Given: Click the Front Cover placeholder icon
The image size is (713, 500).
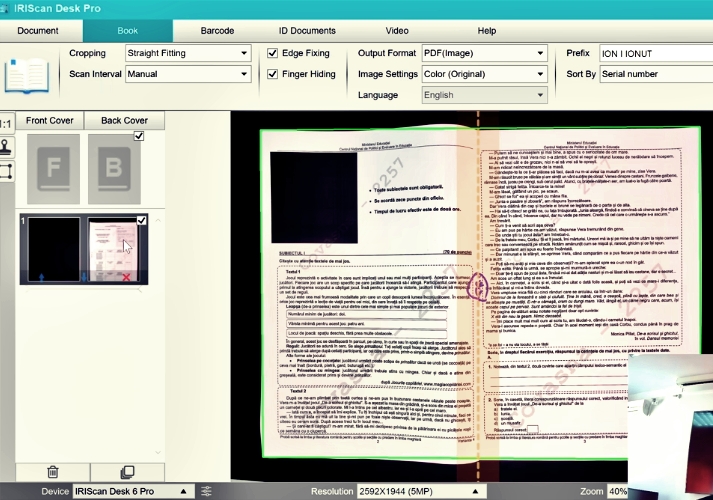Looking at the screenshot, I should (x=53, y=169).
